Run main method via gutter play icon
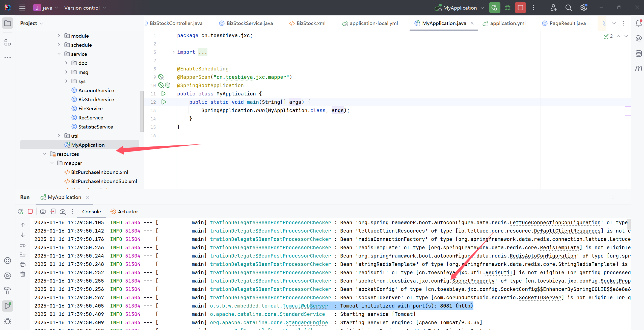The height and width of the screenshot is (330, 644). [x=164, y=102]
